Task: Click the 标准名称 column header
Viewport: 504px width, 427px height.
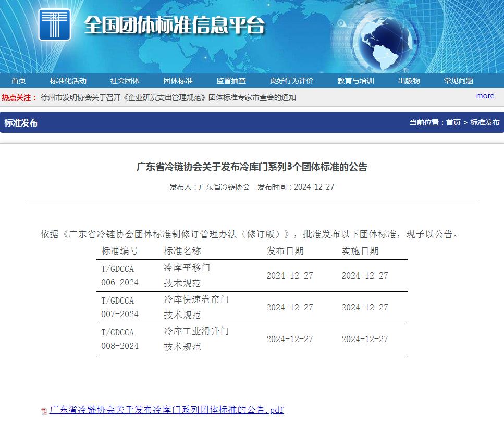Action: (x=182, y=251)
